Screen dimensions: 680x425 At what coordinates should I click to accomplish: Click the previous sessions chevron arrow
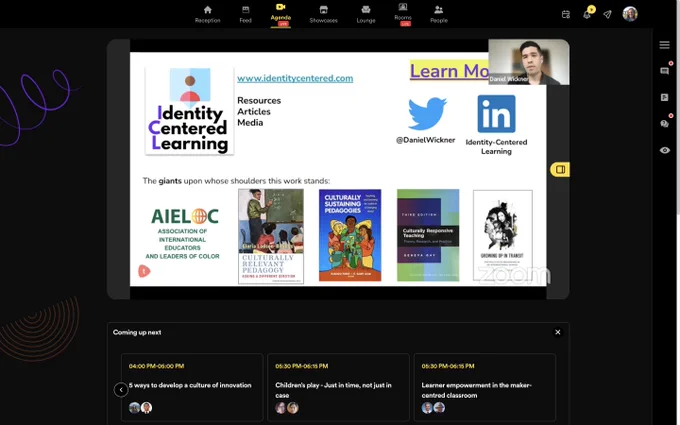coord(121,389)
